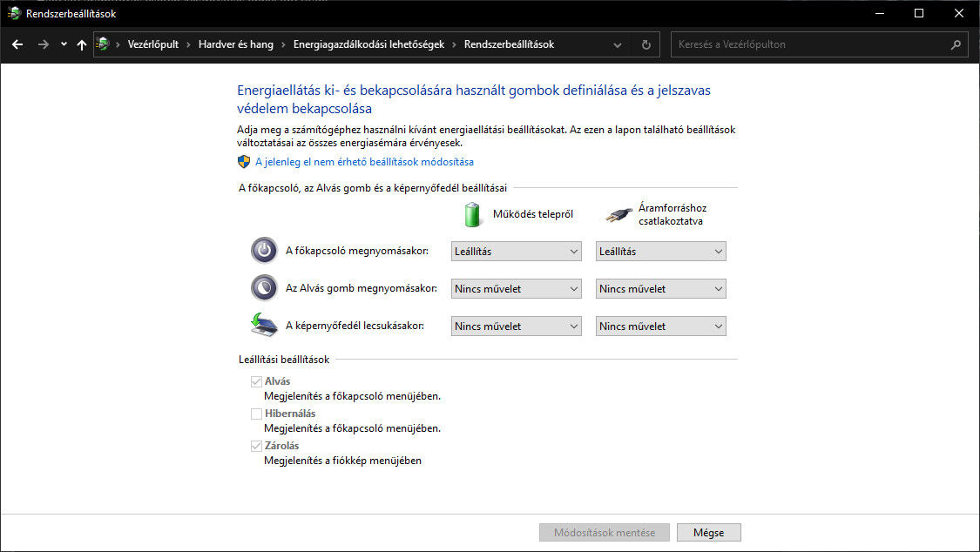Click the green battery icon
This screenshot has height=552, width=980.
(472, 214)
